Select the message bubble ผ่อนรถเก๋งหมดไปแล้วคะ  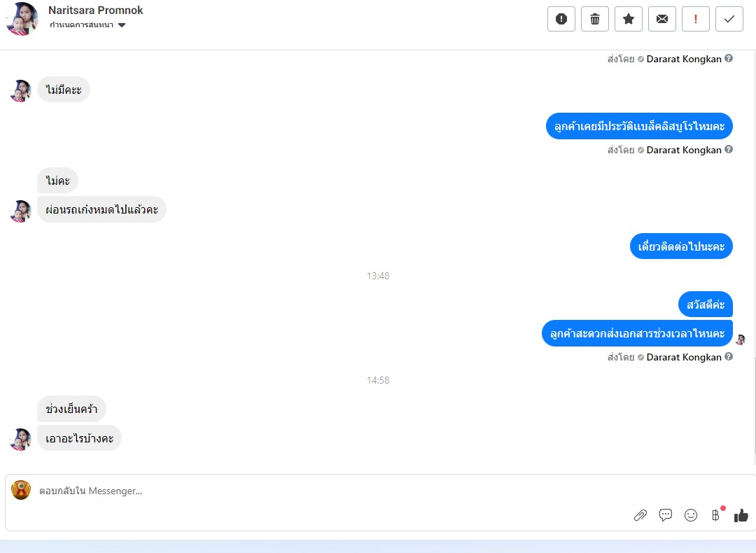(x=101, y=210)
